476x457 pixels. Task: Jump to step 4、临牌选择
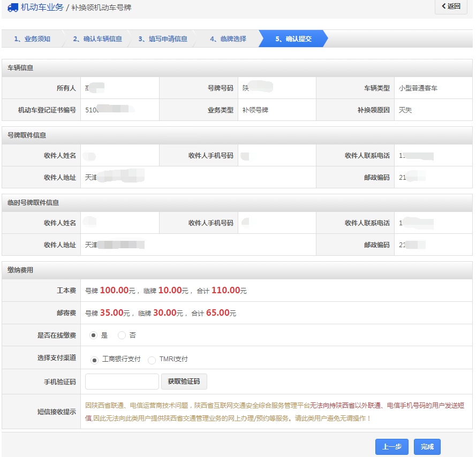[x=228, y=39]
